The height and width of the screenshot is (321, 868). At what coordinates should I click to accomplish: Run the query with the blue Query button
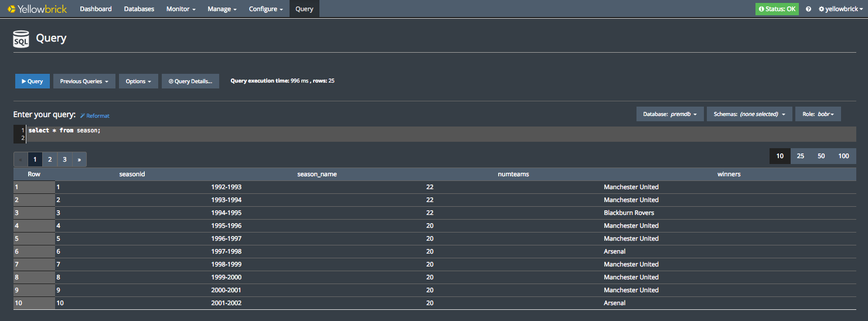point(32,81)
